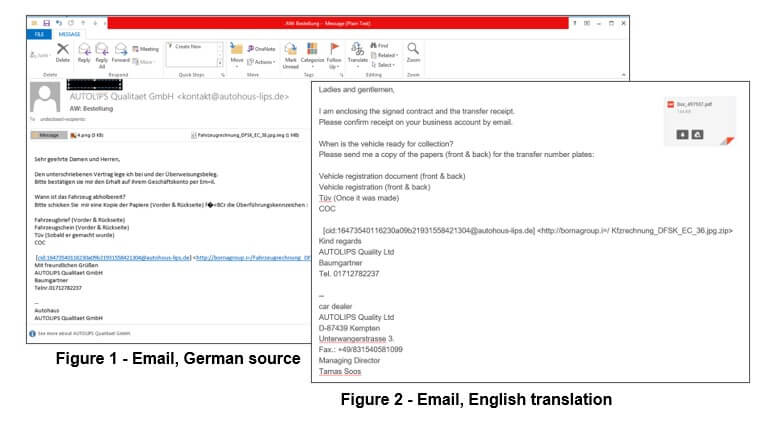Send message to OneNote
The image size is (782, 435).
pos(261,49)
